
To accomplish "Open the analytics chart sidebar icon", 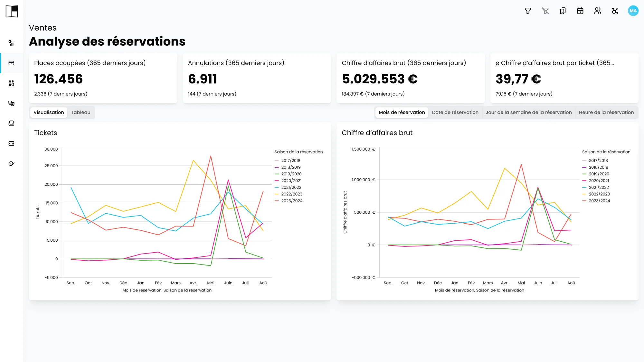I will tap(12, 43).
